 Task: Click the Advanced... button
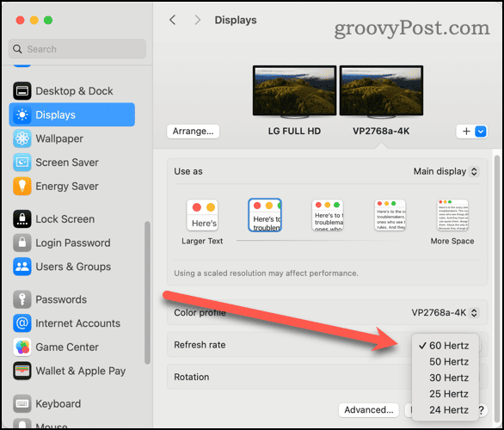click(369, 410)
